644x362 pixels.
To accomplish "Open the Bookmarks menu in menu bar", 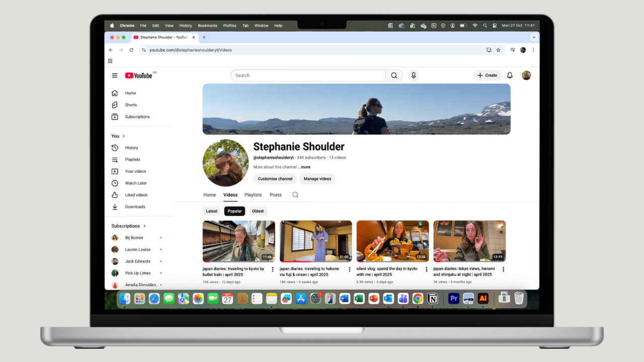I will point(208,26).
